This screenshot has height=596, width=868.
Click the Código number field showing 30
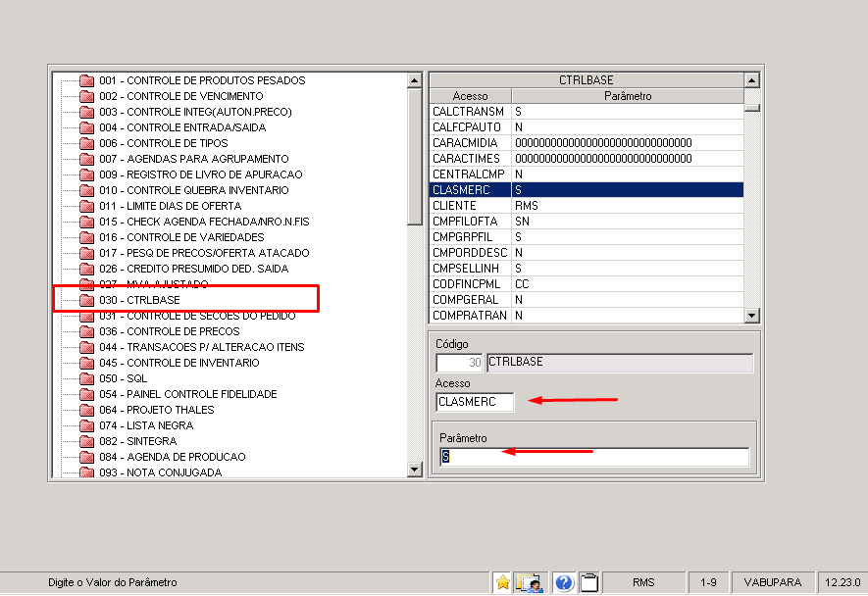(x=459, y=363)
